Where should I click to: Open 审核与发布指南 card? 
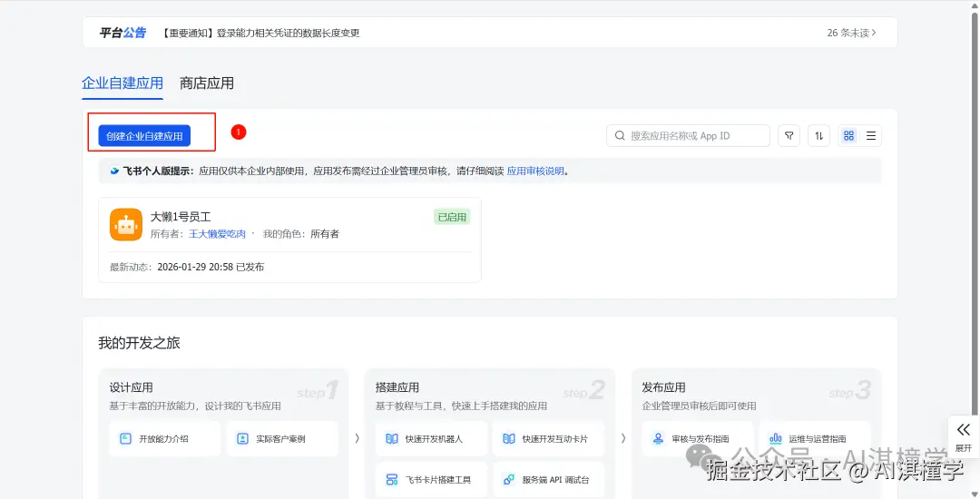coord(698,438)
